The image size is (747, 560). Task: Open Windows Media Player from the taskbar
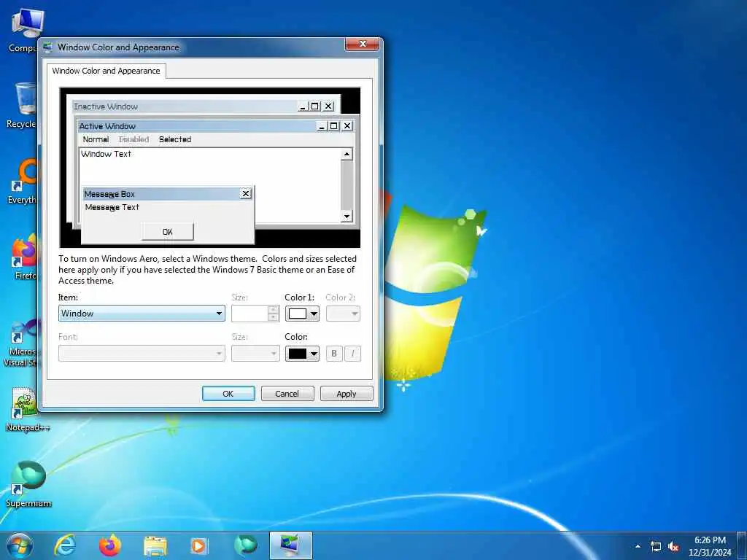[199, 546]
